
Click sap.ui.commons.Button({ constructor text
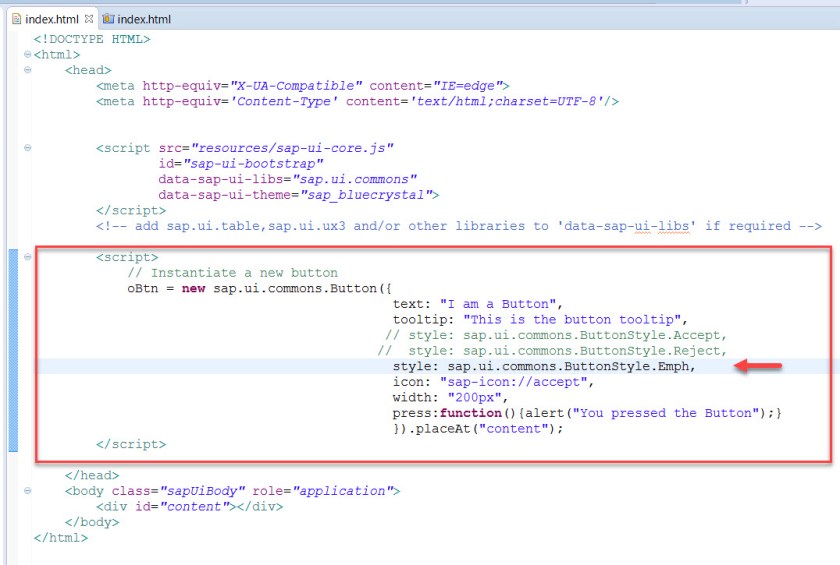click(x=303, y=288)
